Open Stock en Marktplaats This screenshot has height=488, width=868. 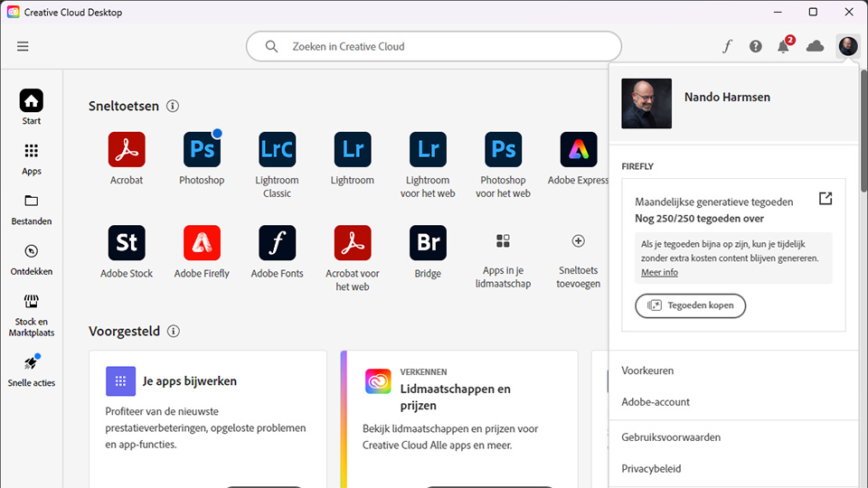pos(32,315)
